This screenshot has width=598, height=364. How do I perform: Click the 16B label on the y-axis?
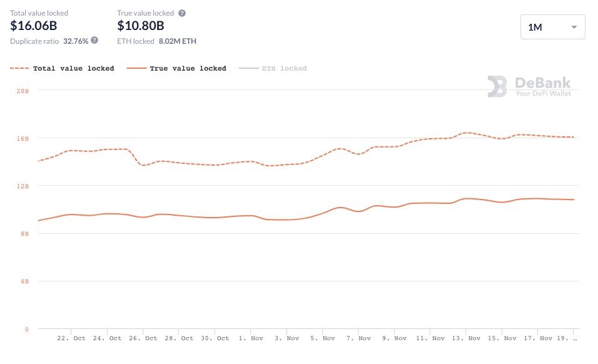(x=23, y=138)
